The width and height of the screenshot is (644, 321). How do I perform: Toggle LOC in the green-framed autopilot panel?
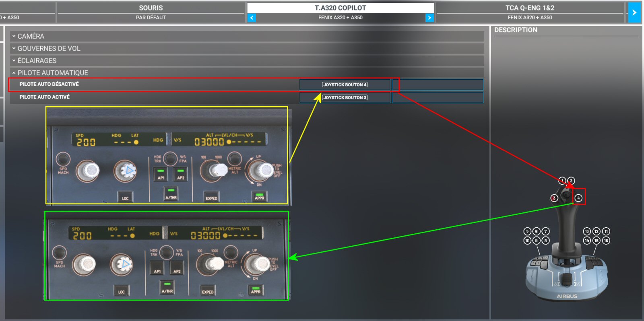click(122, 290)
